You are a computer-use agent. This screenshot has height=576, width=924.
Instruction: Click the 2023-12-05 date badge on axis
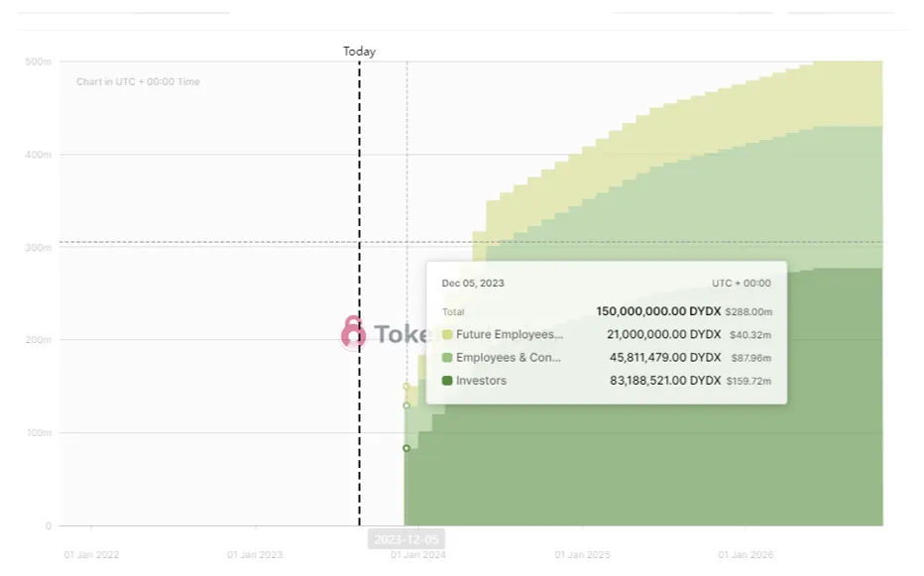pyautogui.click(x=406, y=539)
